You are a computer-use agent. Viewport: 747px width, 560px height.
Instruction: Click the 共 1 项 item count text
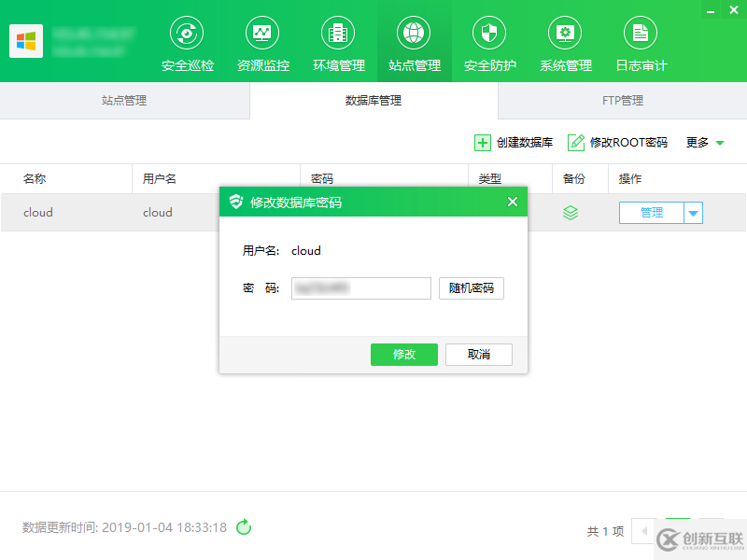pyautogui.click(x=605, y=531)
